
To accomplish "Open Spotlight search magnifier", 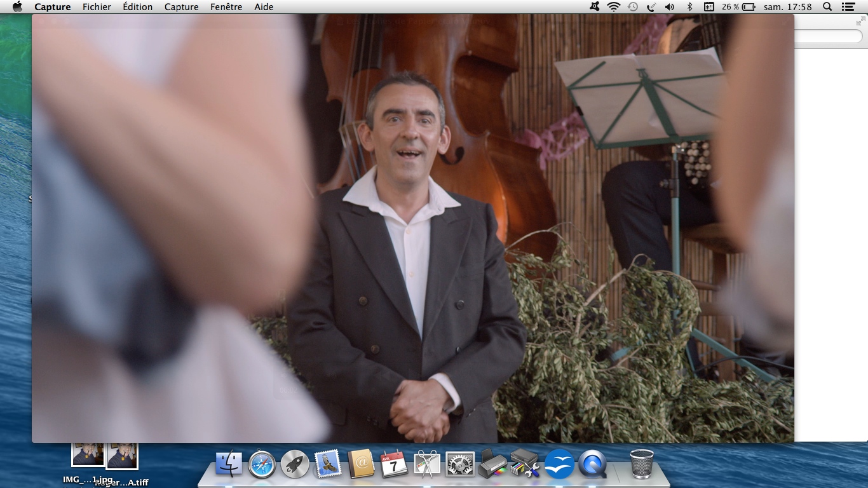I will click(827, 7).
